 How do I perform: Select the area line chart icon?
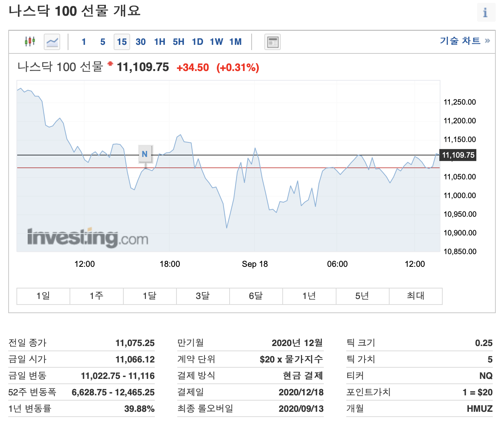coord(52,41)
